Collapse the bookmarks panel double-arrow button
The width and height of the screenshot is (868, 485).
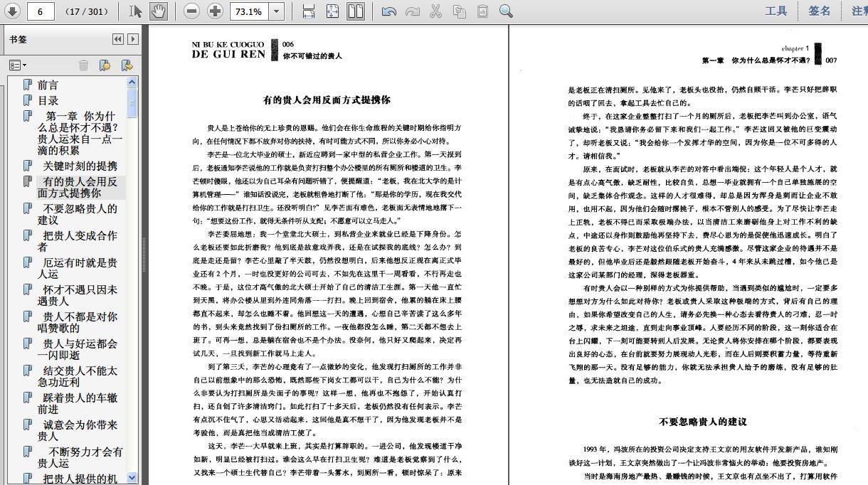tap(118, 39)
